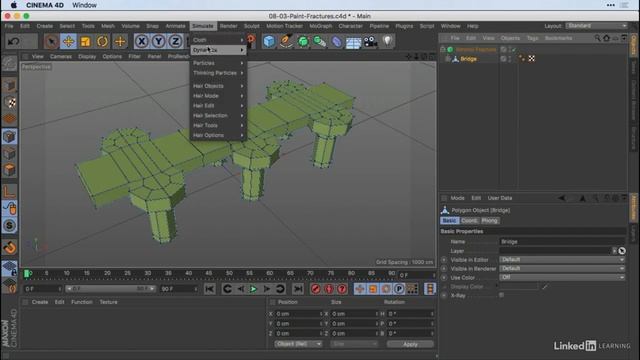Toggle Voronoi Fracture enabled checkmark
The height and width of the screenshot is (360, 640).
click(513, 49)
